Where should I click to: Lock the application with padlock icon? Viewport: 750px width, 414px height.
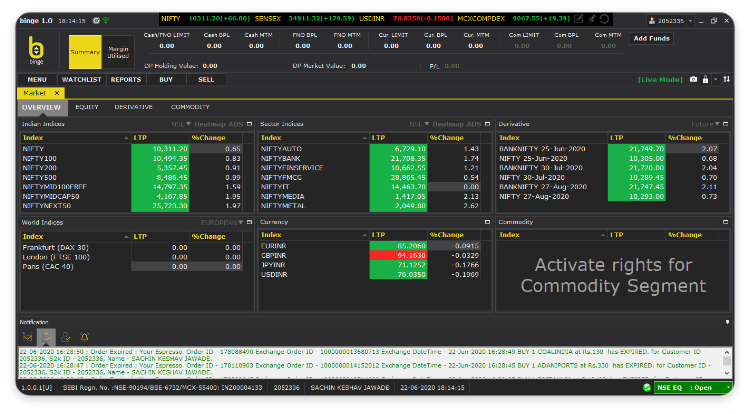[705, 79]
